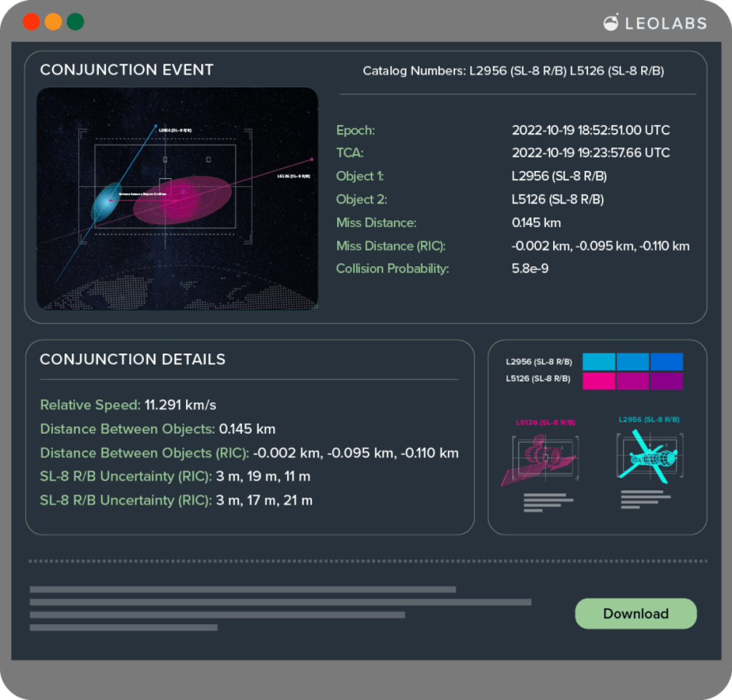
Task: Click the conjunction visualization thumbnail
Action: coord(177,198)
